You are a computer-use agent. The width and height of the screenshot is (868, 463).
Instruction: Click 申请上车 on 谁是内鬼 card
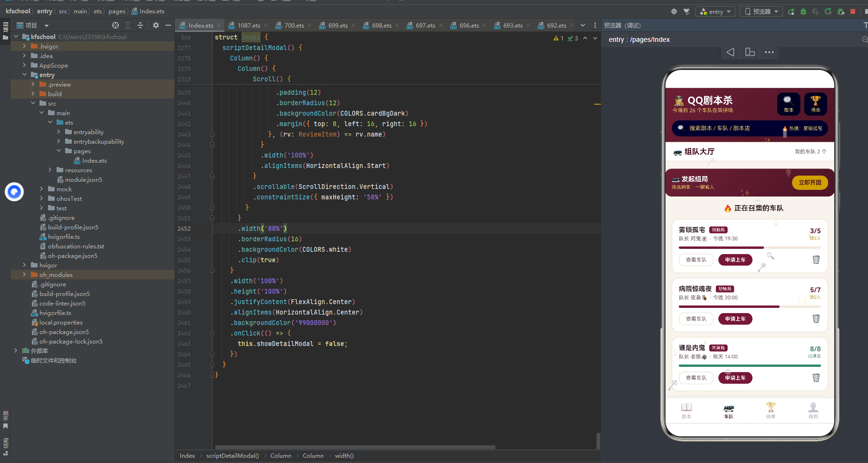click(735, 378)
